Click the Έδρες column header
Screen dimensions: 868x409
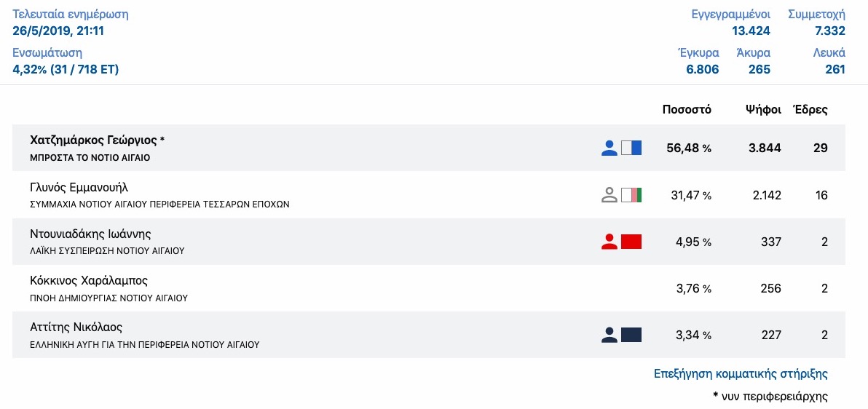810,110
